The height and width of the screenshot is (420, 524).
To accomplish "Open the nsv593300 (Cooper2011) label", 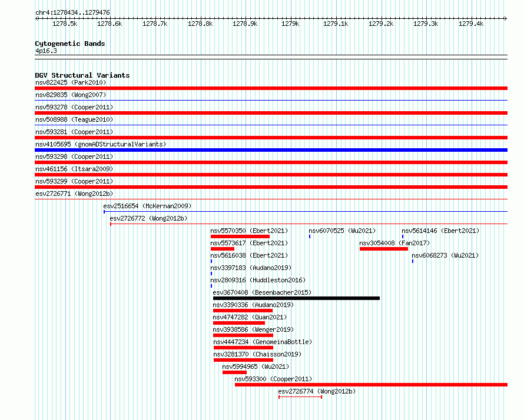I will 273,379.
